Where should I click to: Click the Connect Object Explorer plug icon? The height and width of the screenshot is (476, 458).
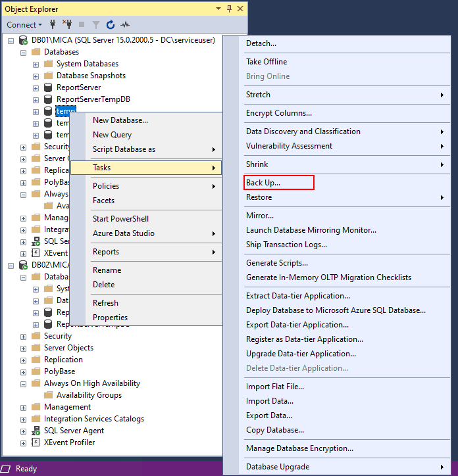click(53, 25)
